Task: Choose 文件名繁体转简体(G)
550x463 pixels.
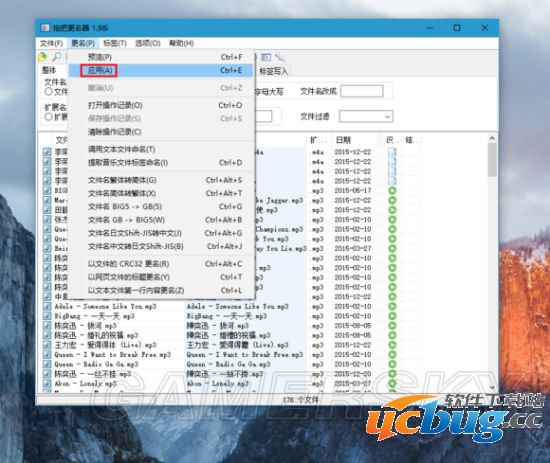Action: click(x=161, y=180)
